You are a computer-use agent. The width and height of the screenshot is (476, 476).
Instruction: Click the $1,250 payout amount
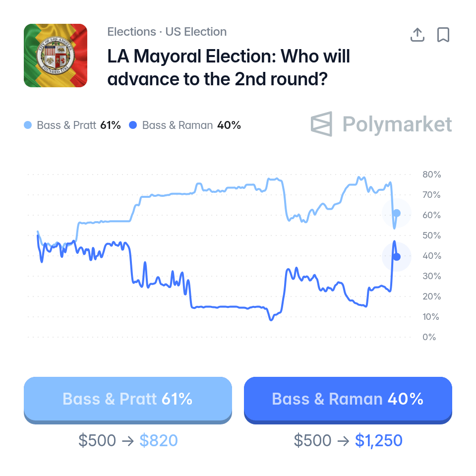click(378, 440)
